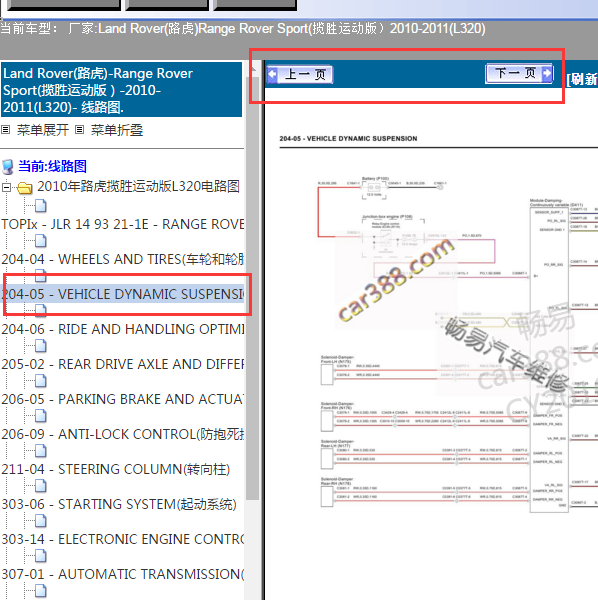
Task: Select the 2010年路虎揽胜运动版L320电路图 folder label
Action: pos(139,186)
